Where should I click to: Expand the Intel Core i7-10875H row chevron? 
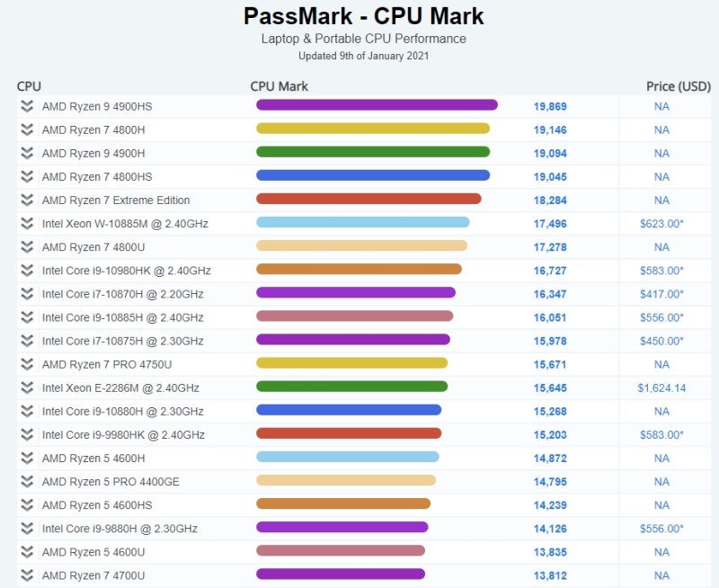coord(27,341)
